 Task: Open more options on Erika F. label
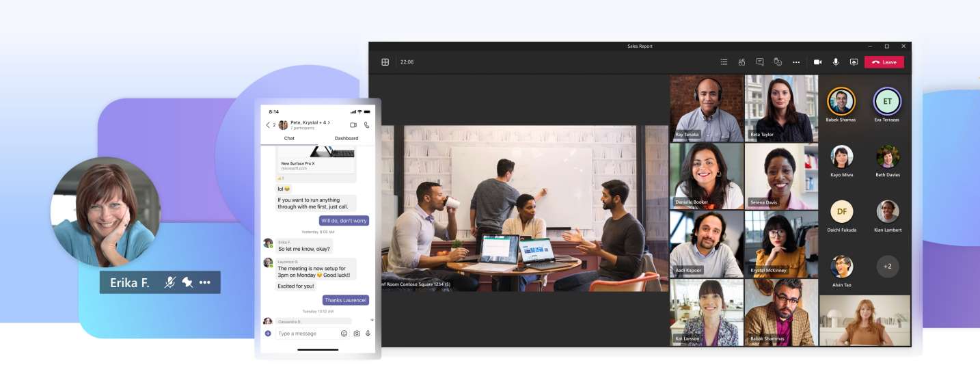tap(205, 282)
